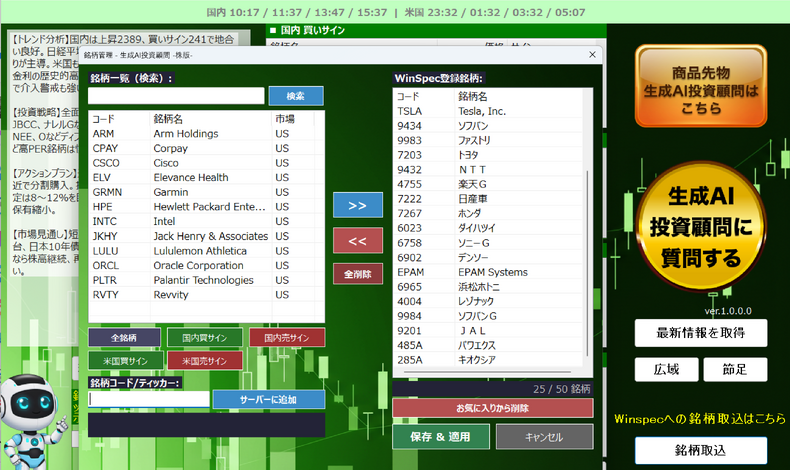The width and height of the screenshot is (790, 470).
Task: Select the RVTY Revvity row
Action: pos(206,295)
